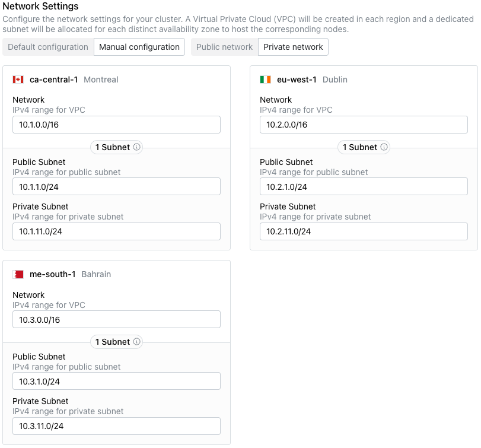
Task: Open the subnet info tooltip in ca-central-1 card
Action: 136,147
